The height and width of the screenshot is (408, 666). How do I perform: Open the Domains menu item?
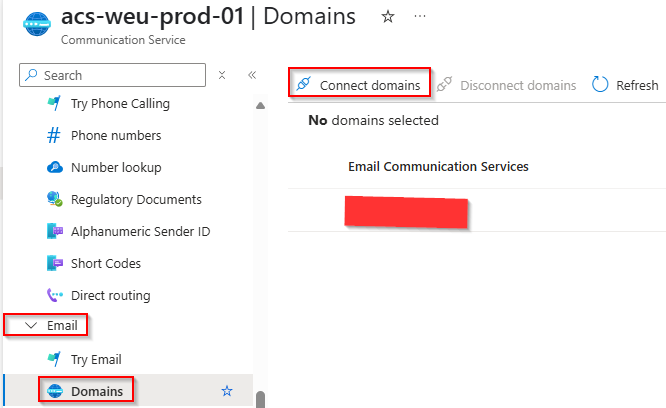96,391
